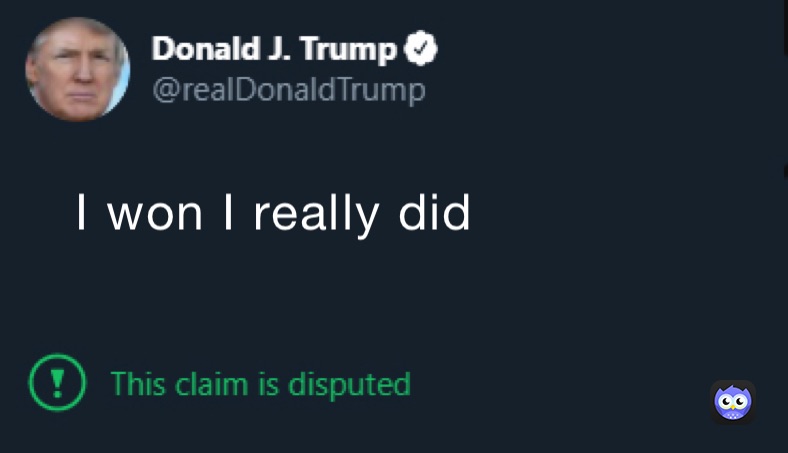Open the purple owl icon
This screenshot has width=788, height=453.
(732, 401)
